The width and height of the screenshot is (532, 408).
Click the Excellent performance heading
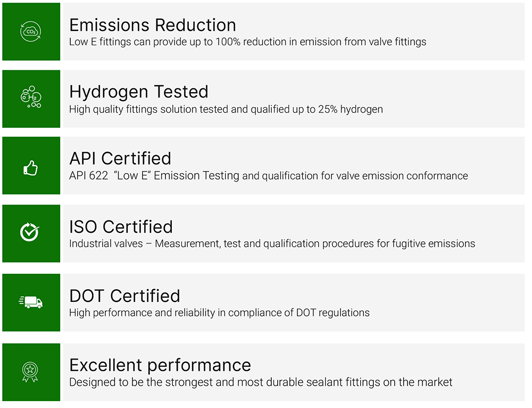point(160,365)
